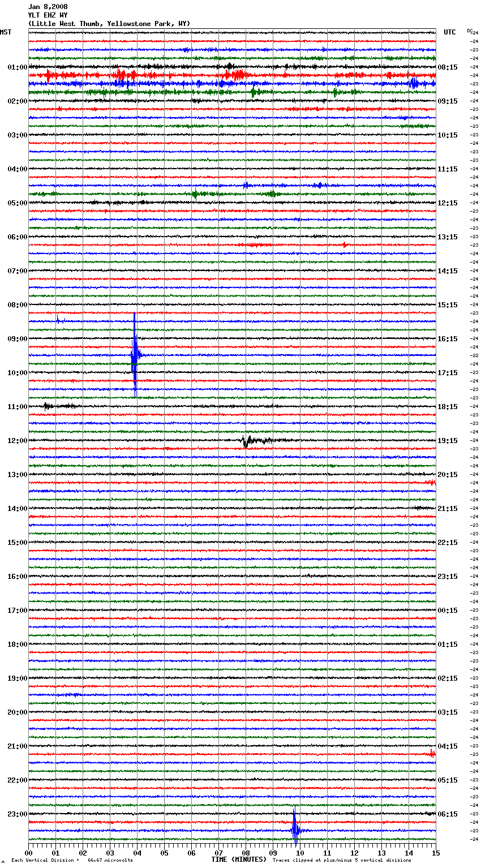The width and height of the screenshot is (481, 868).
Task: Select minute 10 on the bottom axis
Action: [300, 853]
